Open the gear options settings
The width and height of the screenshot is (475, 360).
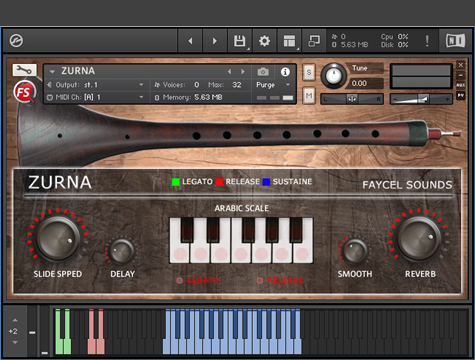[x=264, y=41]
